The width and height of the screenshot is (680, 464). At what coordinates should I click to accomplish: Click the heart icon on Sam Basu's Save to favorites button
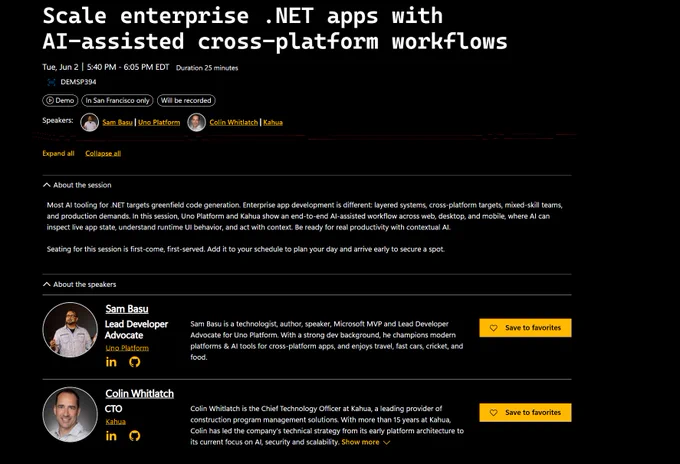tap(494, 328)
